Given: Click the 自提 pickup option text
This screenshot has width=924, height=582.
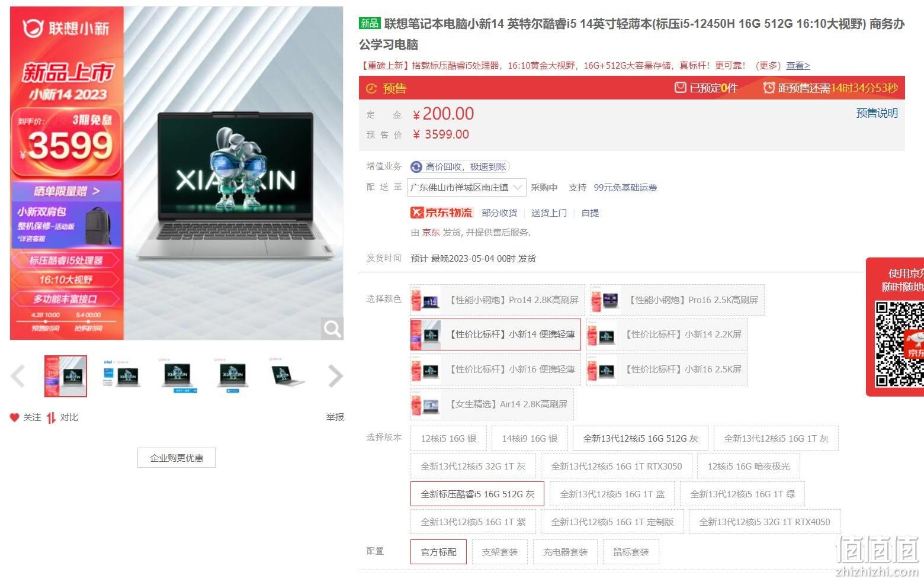Looking at the screenshot, I should pos(590,213).
